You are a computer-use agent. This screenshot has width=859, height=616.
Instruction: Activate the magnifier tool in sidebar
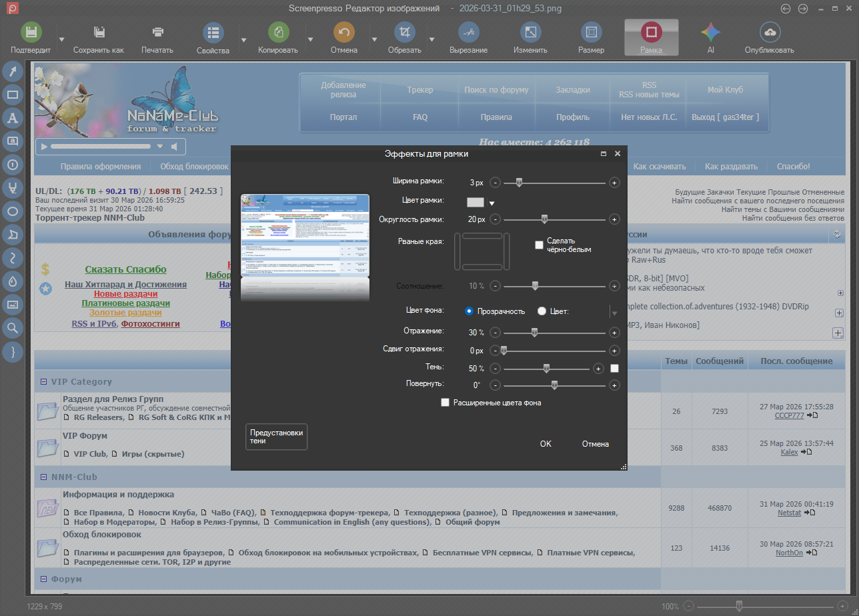(13, 327)
